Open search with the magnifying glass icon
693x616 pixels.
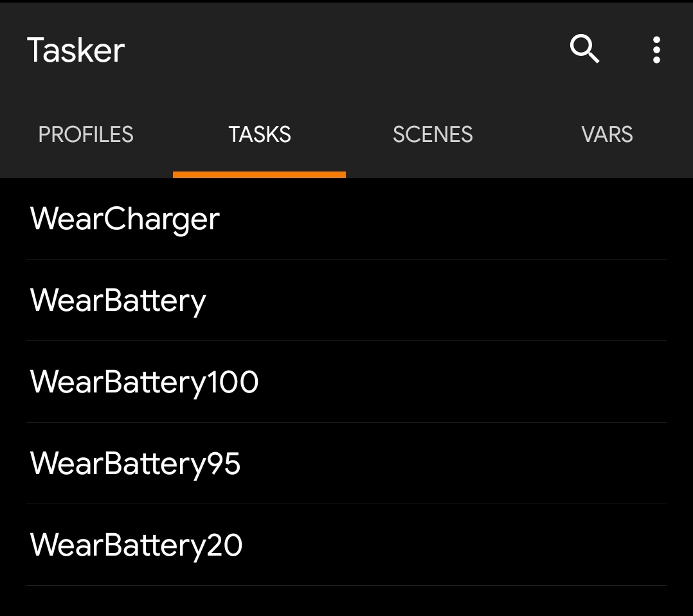[x=584, y=49]
